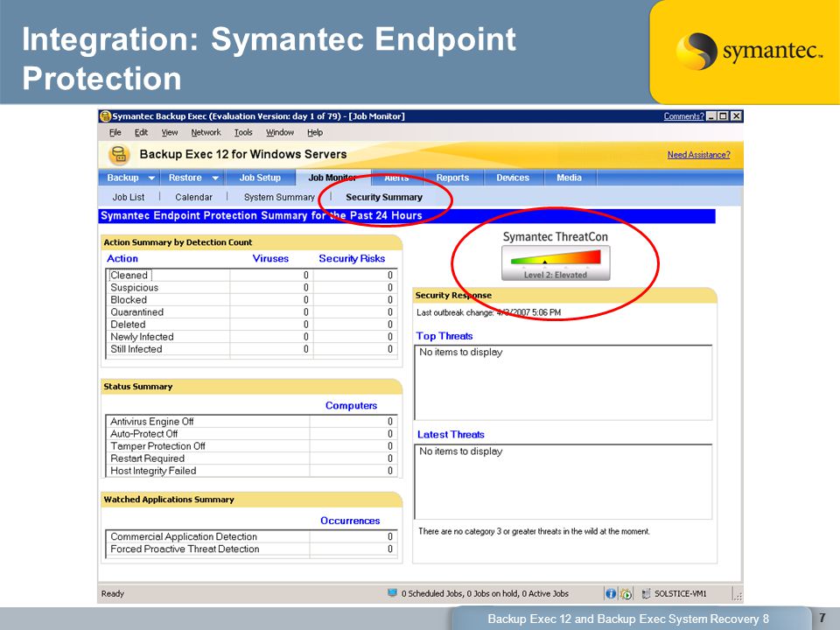840x630 pixels.
Task: Click the Symantec logo on the slide
Action: pyautogui.click(x=748, y=52)
